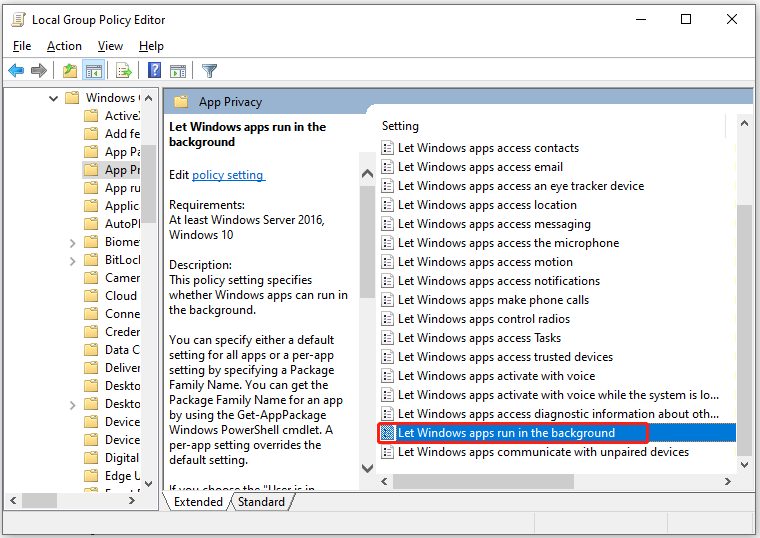Click policy icon for run in background
Screen dimensions: 760x538
click(x=387, y=433)
